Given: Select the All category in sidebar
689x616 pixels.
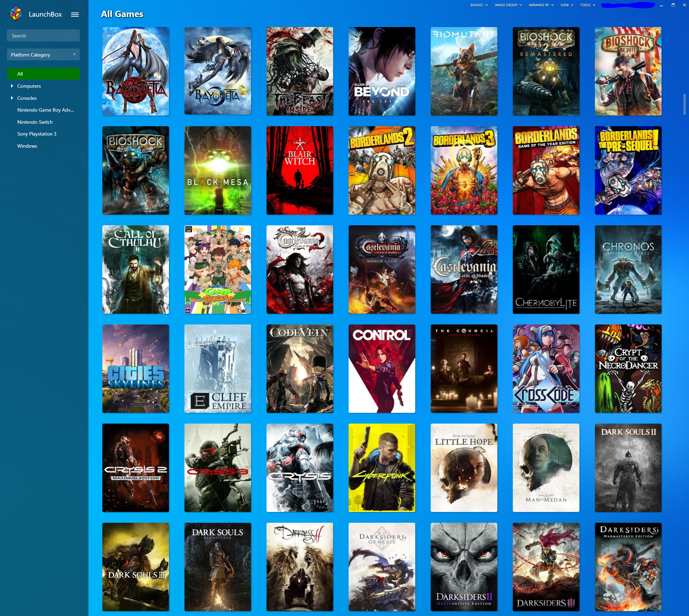Looking at the screenshot, I should coord(43,74).
